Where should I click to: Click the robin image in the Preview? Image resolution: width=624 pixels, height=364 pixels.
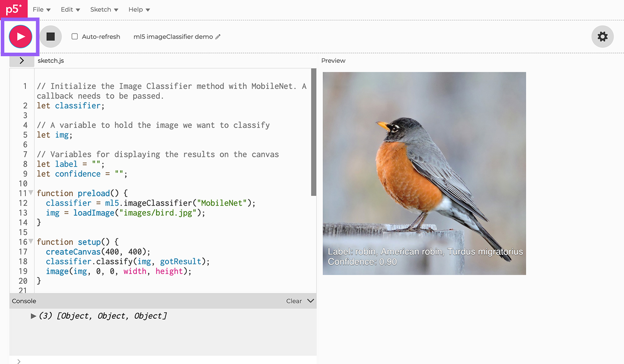pos(424,173)
